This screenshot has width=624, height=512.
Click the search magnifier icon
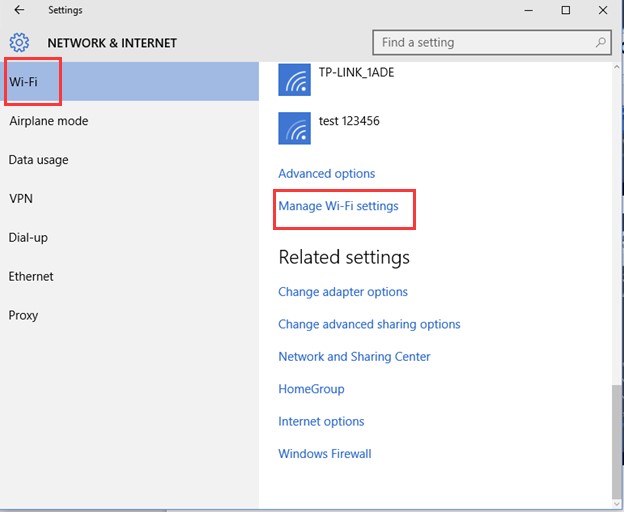601,42
